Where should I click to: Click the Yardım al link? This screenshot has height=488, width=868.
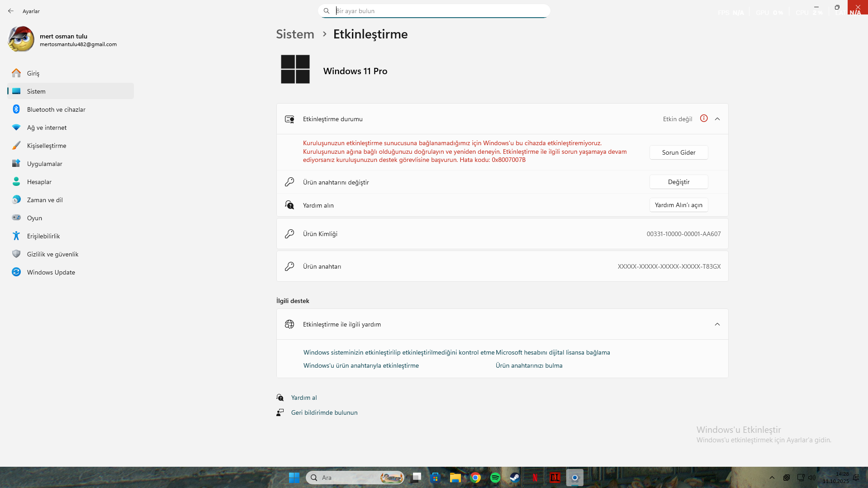click(304, 398)
